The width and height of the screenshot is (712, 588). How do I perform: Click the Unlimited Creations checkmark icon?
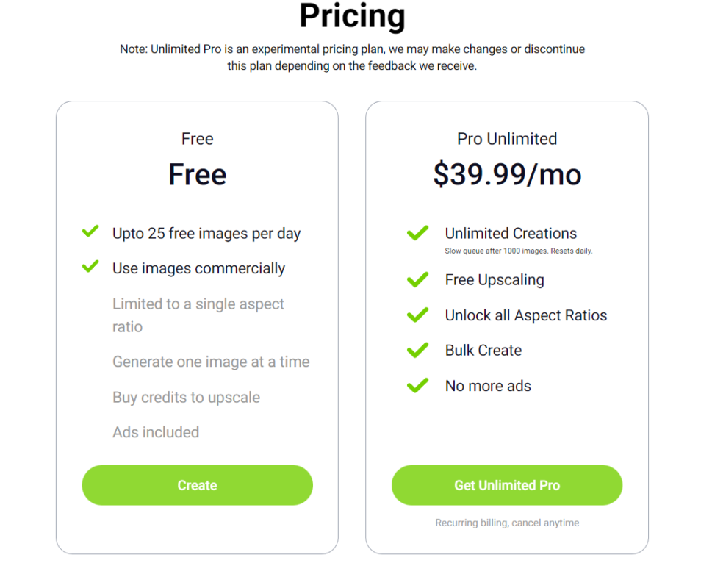point(417,234)
